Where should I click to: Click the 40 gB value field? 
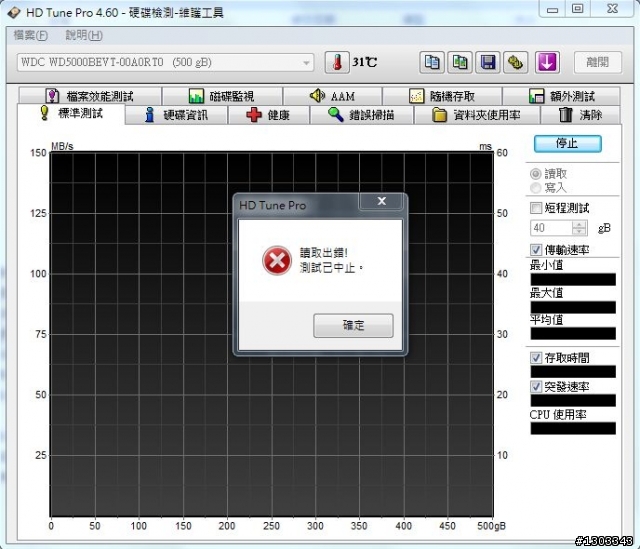point(551,228)
